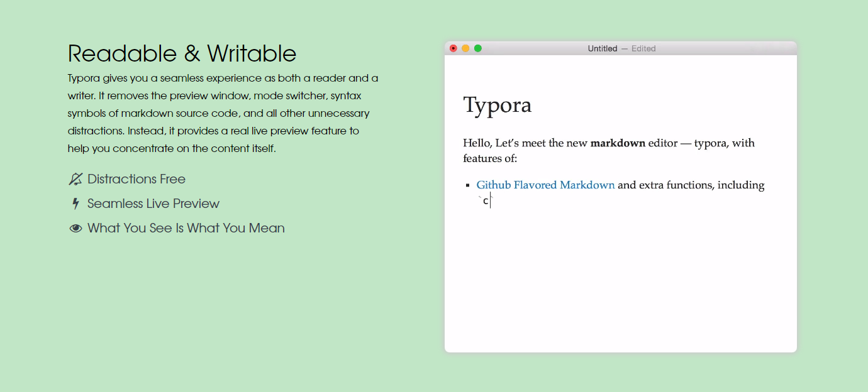Image resolution: width=868 pixels, height=392 pixels.
Task: Click the Untitled — Edited window title
Action: click(621, 48)
